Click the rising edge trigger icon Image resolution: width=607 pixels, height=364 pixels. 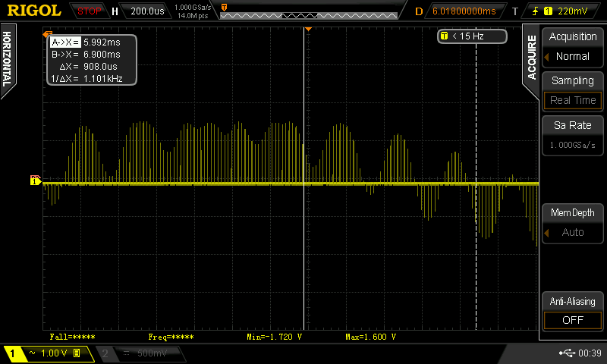click(x=535, y=11)
